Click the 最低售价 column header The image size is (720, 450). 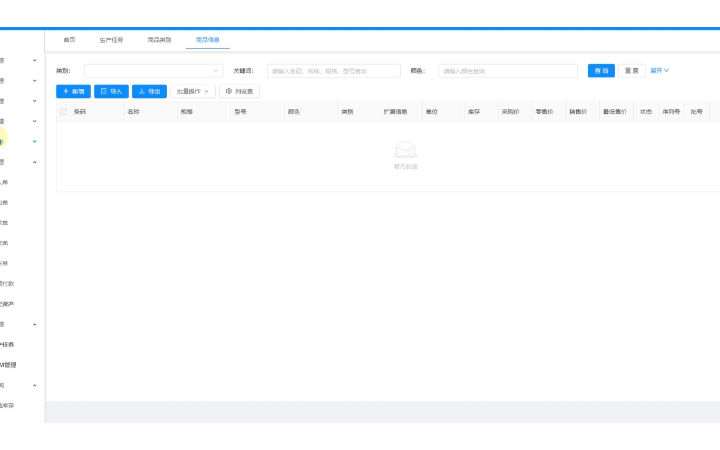click(x=615, y=112)
